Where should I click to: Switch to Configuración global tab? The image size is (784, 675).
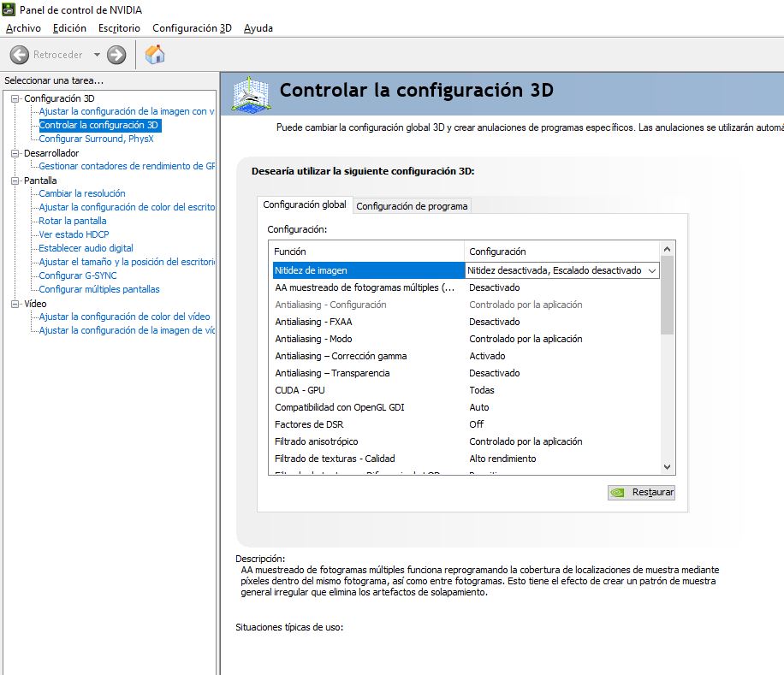[x=305, y=204]
